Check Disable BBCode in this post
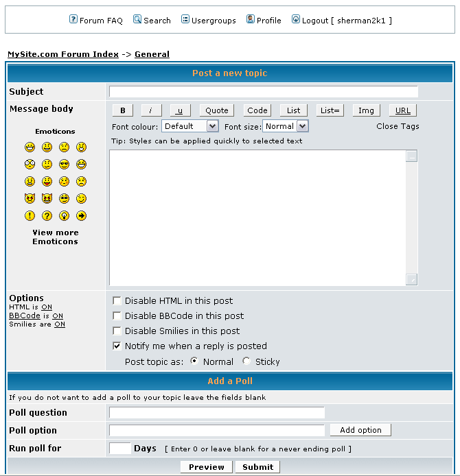Image resolution: width=460 pixels, height=476 pixels. click(117, 316)
